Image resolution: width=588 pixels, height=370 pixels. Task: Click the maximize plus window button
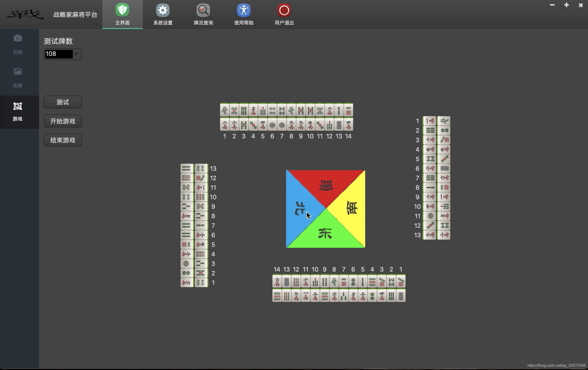pos(567,5)
